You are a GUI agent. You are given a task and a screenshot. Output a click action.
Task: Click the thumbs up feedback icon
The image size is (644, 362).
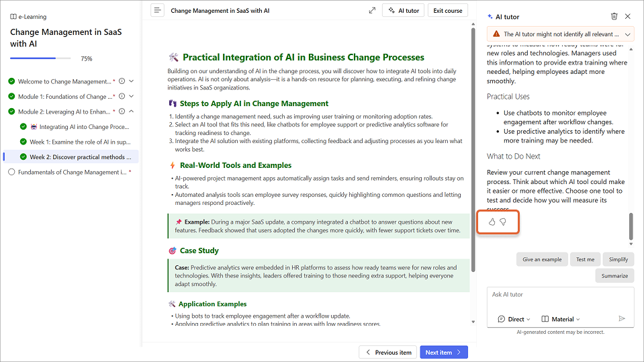point(492,222)
